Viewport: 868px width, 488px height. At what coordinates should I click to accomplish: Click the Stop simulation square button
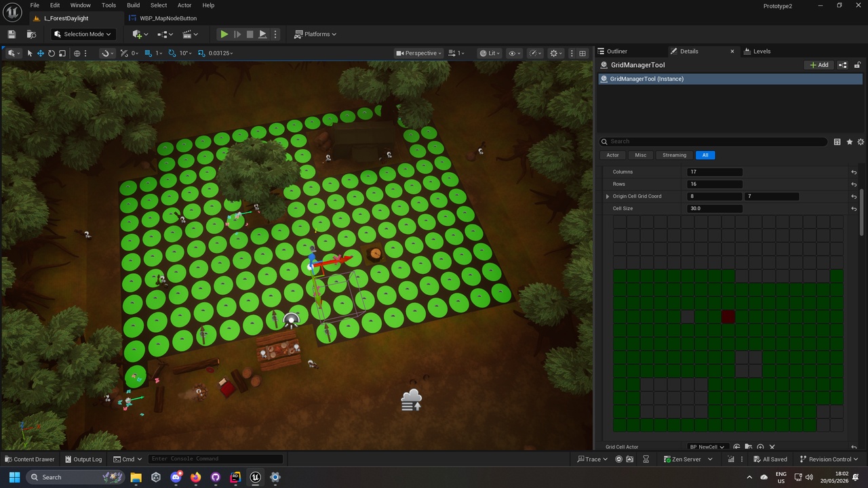tap(250, 34)
